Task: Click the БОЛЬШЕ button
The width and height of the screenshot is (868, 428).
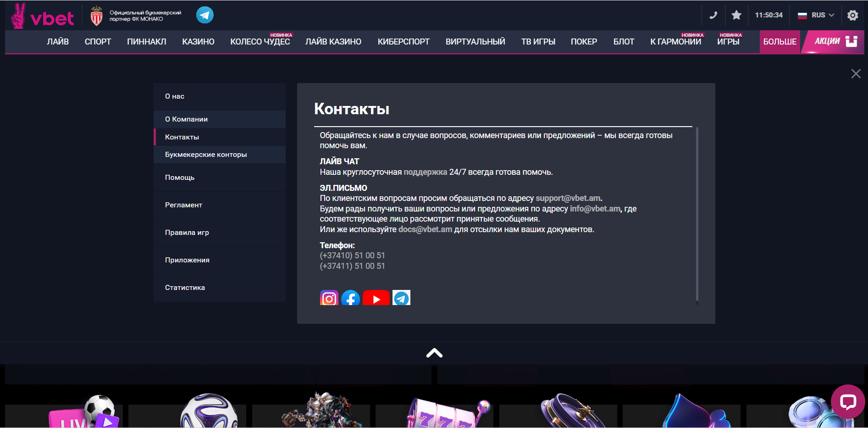Action: click(x=780, y=42)
